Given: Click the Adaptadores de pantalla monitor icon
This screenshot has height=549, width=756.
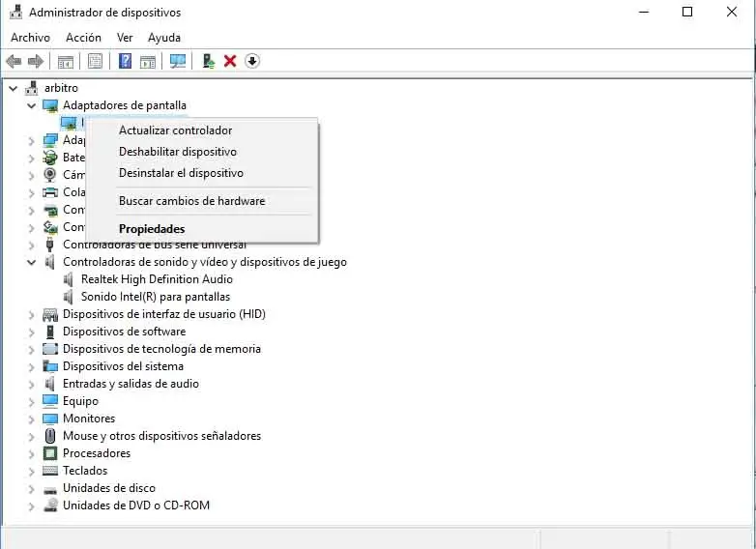Looking at the screenshot, I should [50, 105].
